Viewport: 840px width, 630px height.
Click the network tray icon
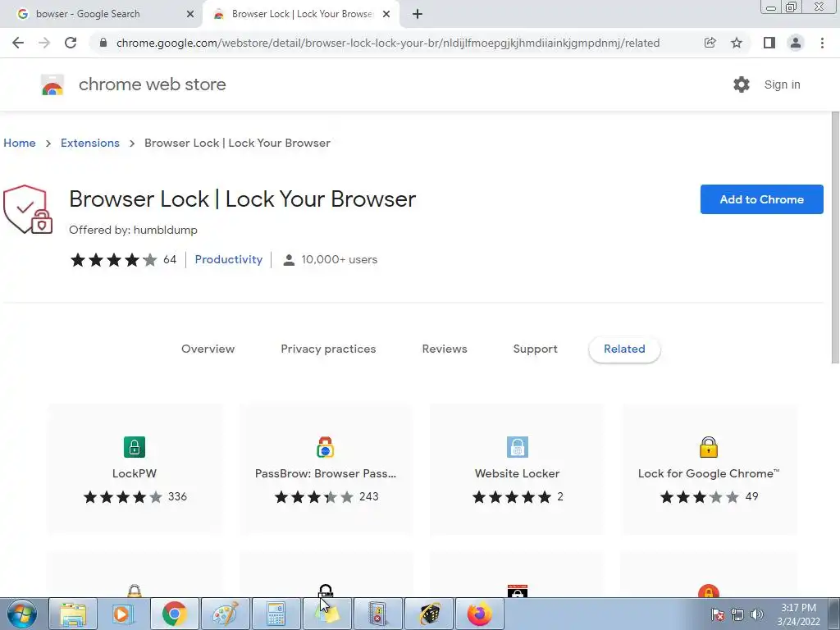tap(737, 614)
